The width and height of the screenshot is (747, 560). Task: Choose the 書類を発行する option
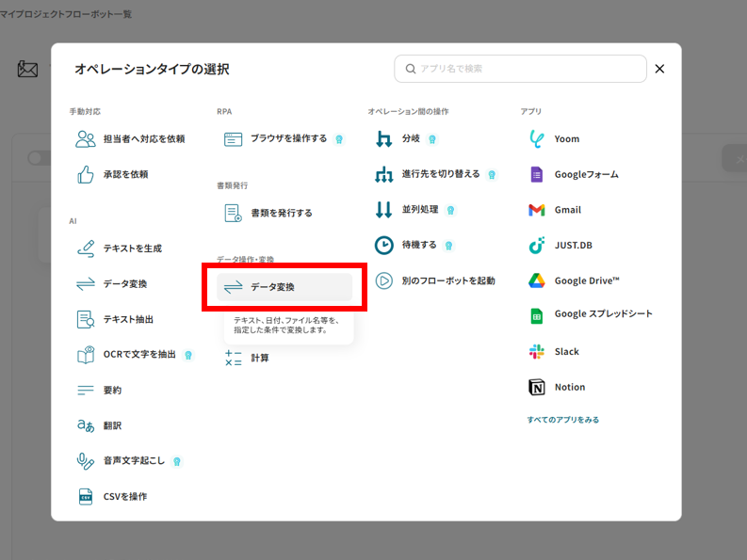pyautogui.click(x=281, y=213)
